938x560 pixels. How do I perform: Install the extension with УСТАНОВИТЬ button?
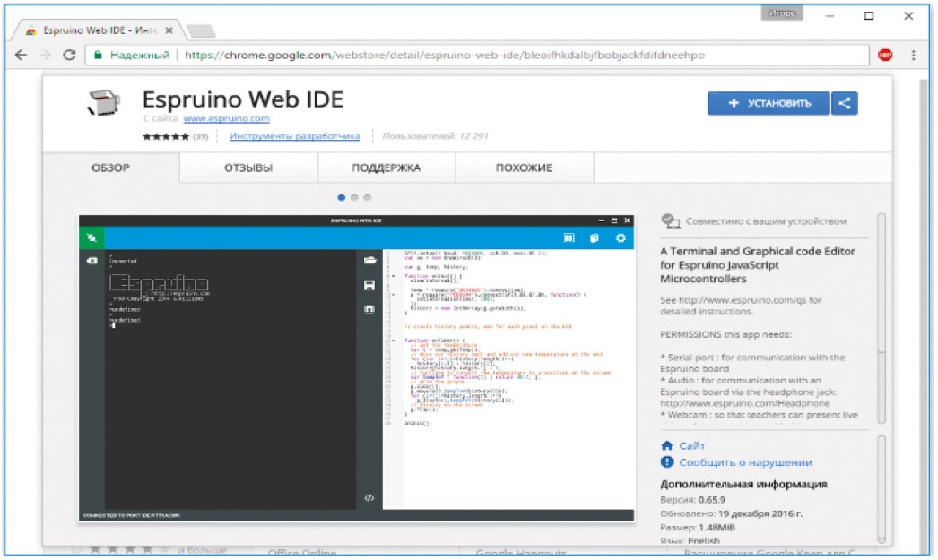click(x=769, y=103)
